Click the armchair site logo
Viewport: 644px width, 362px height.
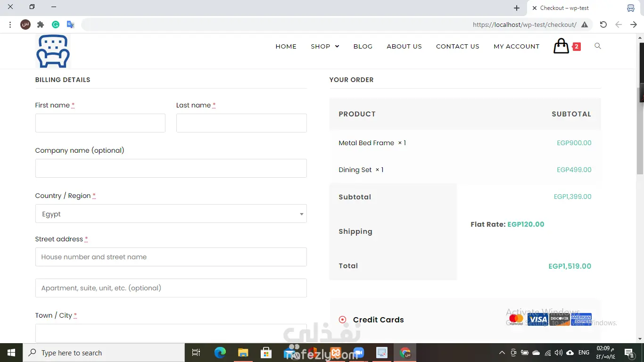53,51
